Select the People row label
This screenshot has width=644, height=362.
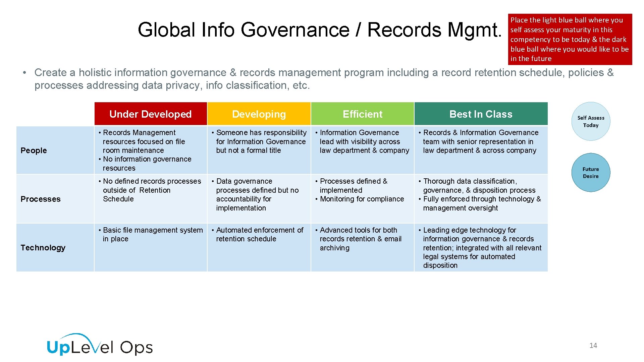(34, 150)
